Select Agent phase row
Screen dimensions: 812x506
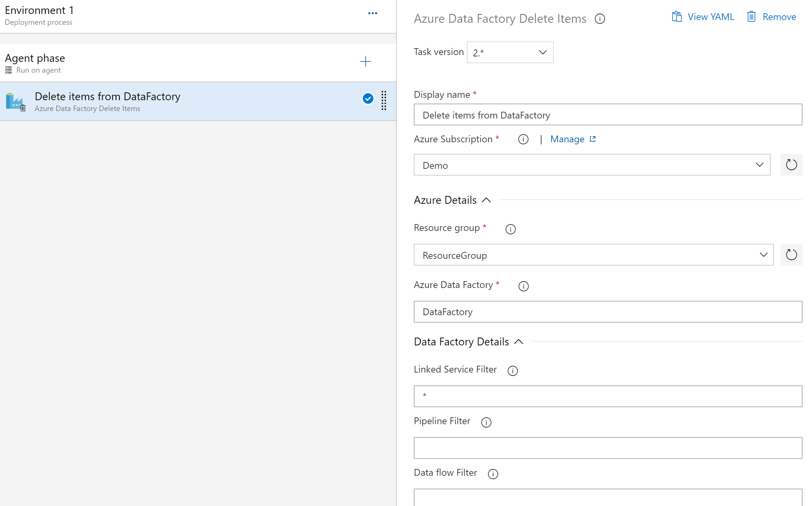(x=170, y=63)
